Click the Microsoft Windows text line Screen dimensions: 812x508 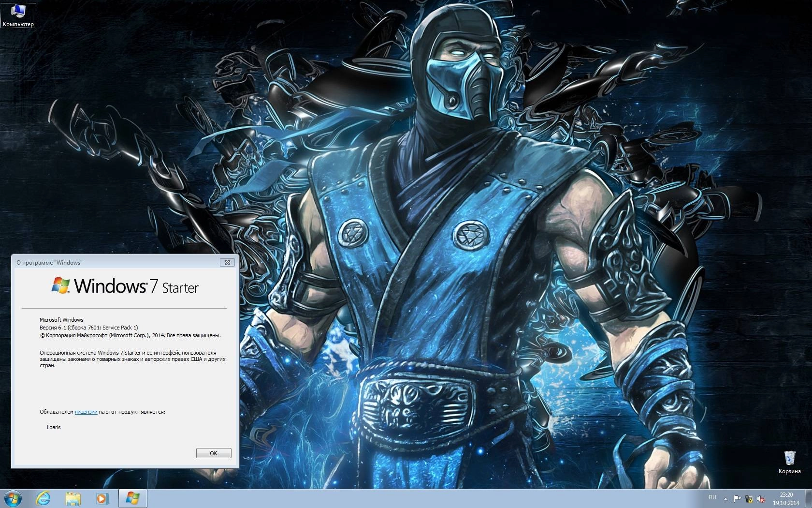[61, 320]
